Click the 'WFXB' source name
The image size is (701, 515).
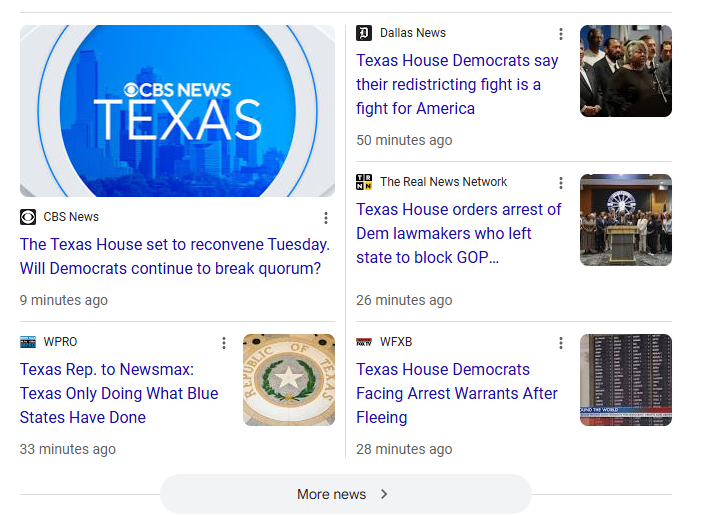point(396,342)
